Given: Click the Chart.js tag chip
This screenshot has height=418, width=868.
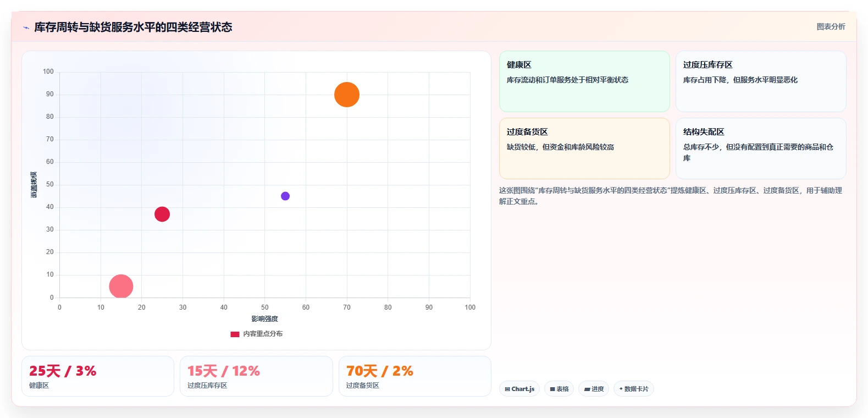Looking at the screenshot, I should point(519,389).
